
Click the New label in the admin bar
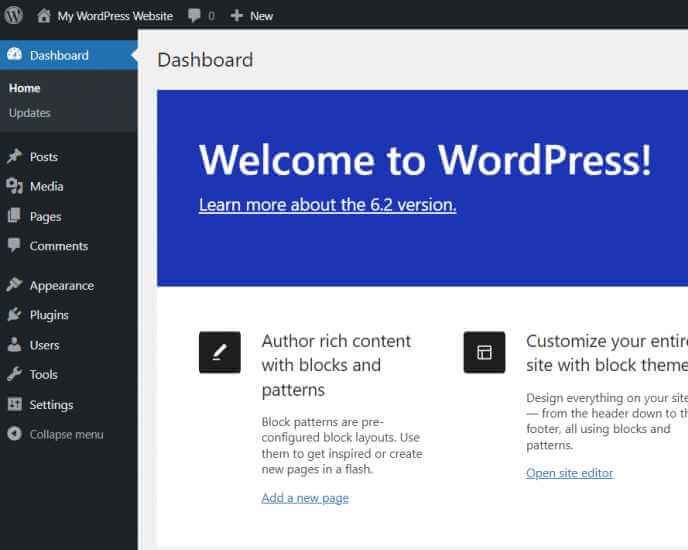[x=262, y=16]
